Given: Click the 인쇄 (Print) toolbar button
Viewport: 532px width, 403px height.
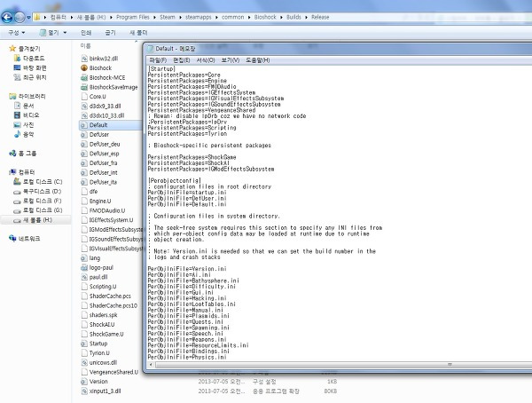Looking at the screenshot, I should click(86, 33).
